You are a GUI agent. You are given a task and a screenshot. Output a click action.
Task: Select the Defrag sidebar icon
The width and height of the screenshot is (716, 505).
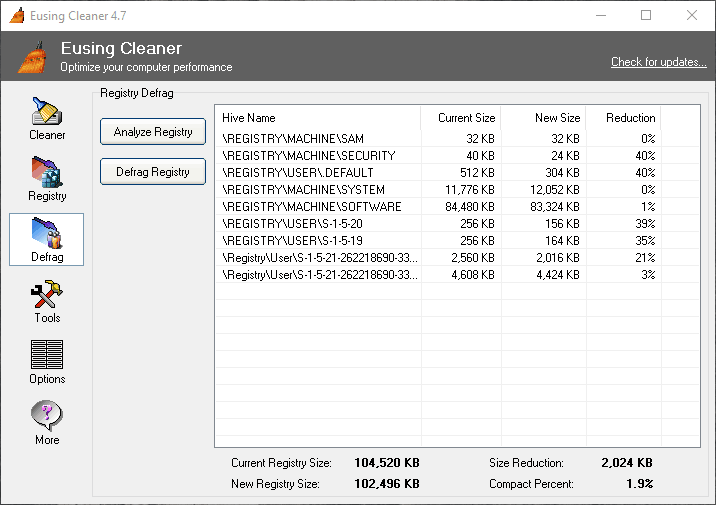[47, 239]
